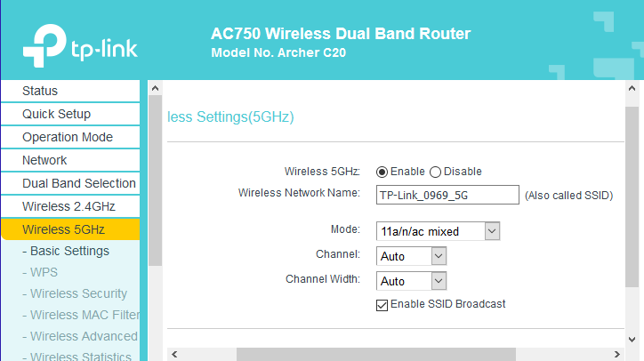This screenshot has width=644, height=361.
Task: Toggle Enable SSID Broadcast checkbox
Action: click(382, 304)
